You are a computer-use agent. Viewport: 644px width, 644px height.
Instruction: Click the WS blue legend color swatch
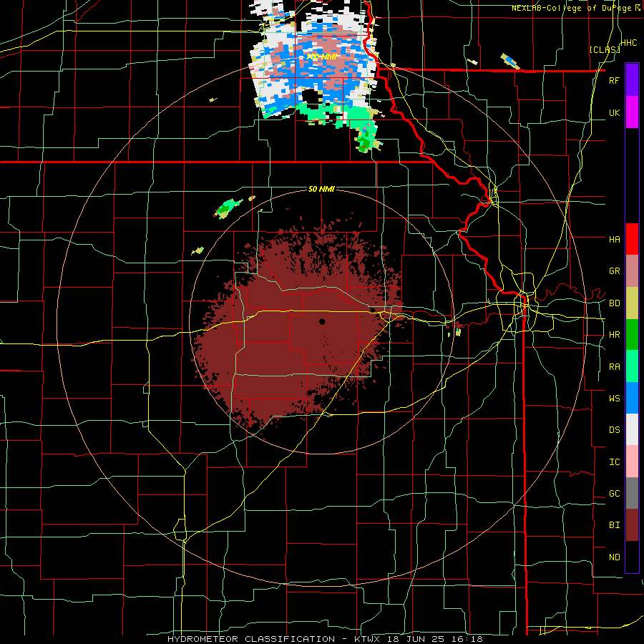(632, 399)
